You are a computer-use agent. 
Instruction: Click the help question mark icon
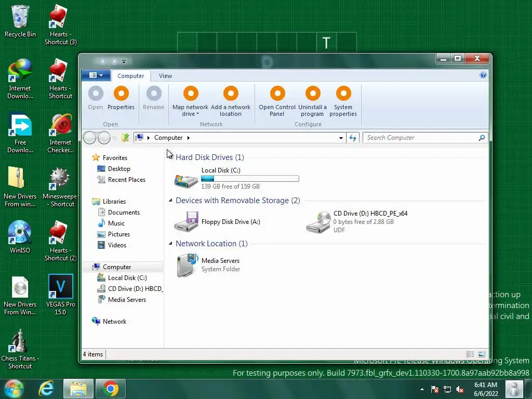point(483,75)
